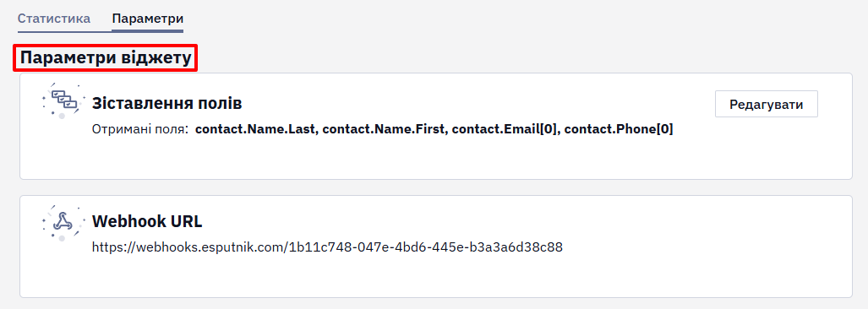Click the webhooks.esputnik.com domain in the URL
Viewport: 868px width, 309px height.
[x=206, y=247]
